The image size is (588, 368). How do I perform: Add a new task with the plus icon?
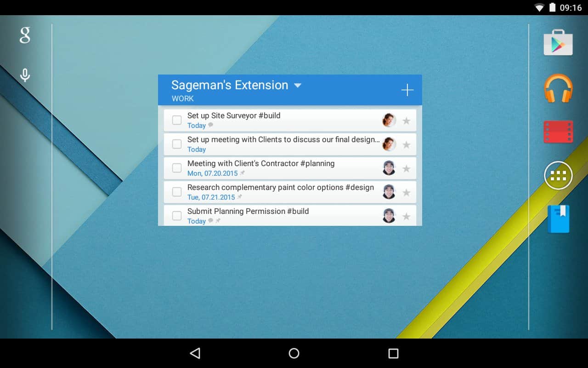407,90
